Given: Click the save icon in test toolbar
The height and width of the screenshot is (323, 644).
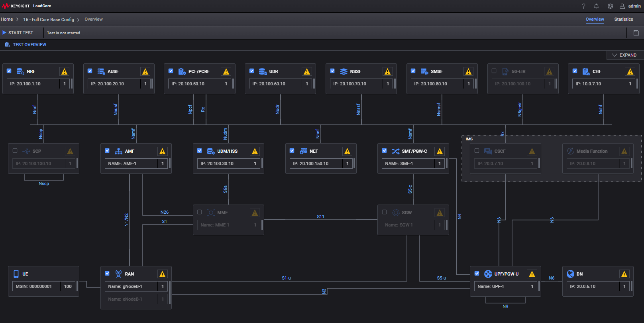Looking at the screenshot, I should (x=636, y=33).
